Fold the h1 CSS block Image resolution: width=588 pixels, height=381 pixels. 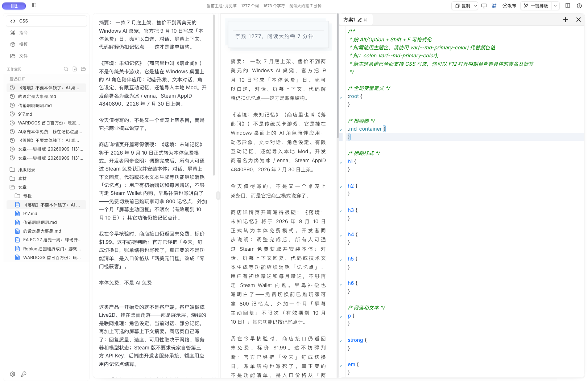pos(341,163)
